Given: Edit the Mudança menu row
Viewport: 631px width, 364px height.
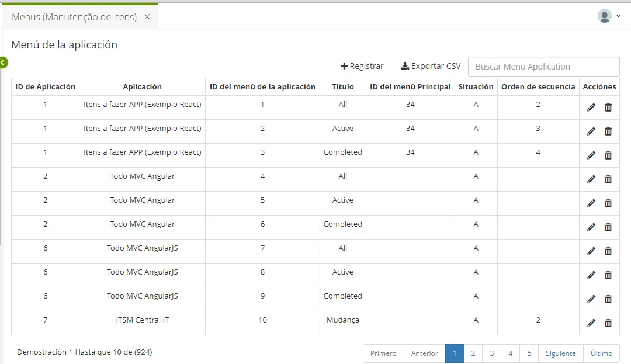Looking at the screenshot, I should [591, 323].
